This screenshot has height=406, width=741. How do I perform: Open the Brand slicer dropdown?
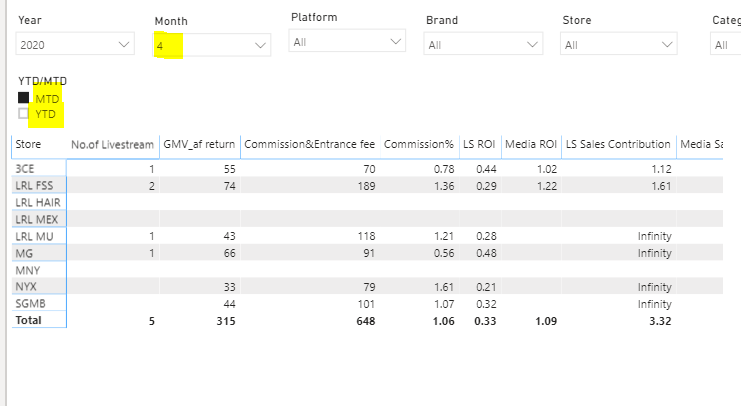tap(483, 44)
